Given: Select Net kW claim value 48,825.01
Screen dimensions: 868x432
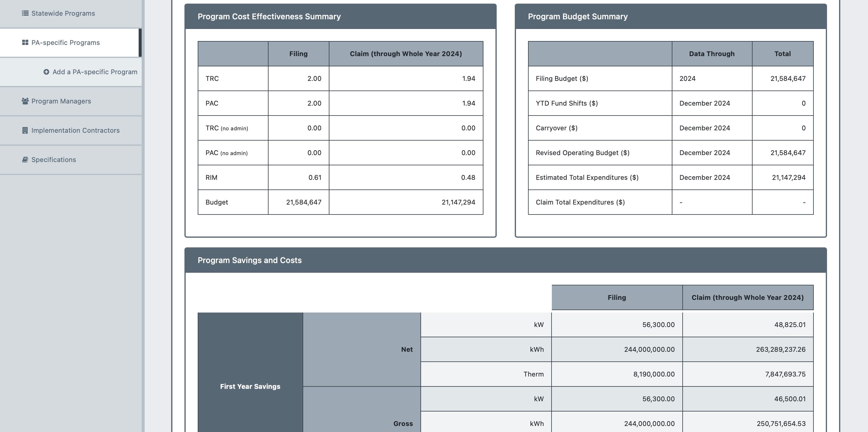Looking at the screenshot, I should 790,325.
